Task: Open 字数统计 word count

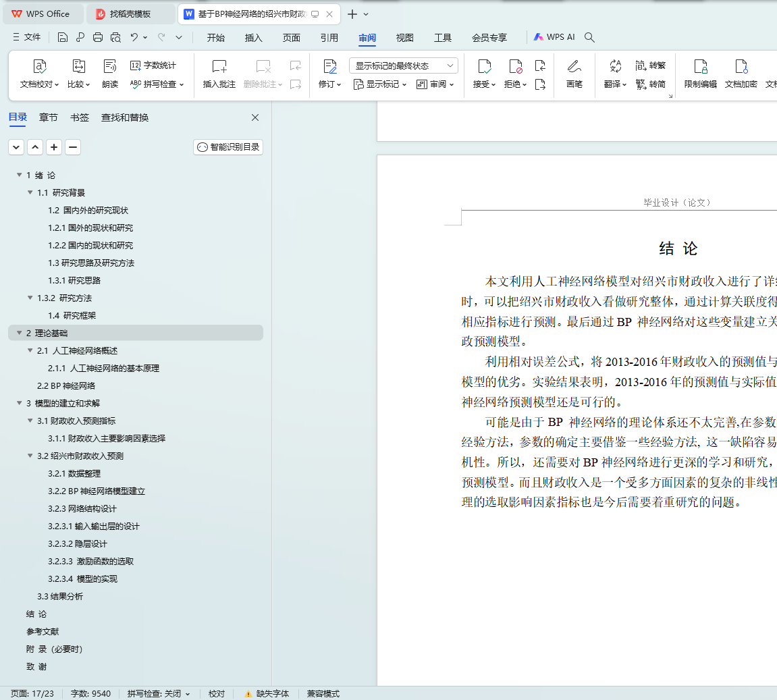Action: coord(153,65)
